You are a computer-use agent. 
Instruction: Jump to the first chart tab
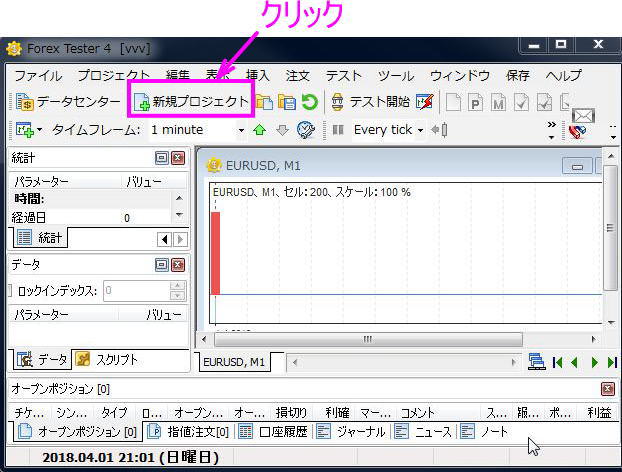557,362
